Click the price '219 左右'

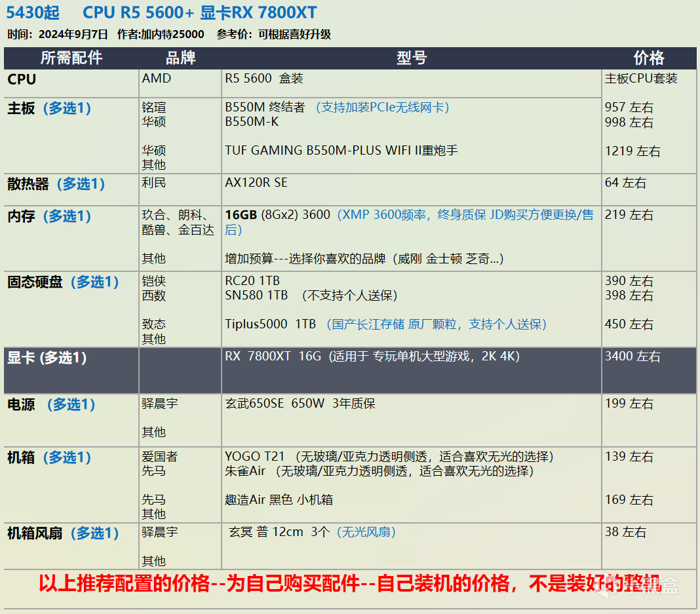[x=629, y=215]
